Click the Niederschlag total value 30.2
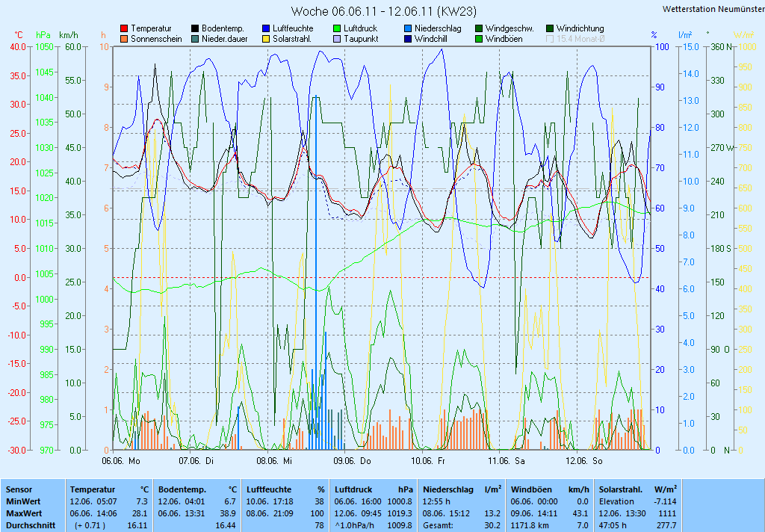The height and width of the screenshot is (532, 765). click(493, 526)
